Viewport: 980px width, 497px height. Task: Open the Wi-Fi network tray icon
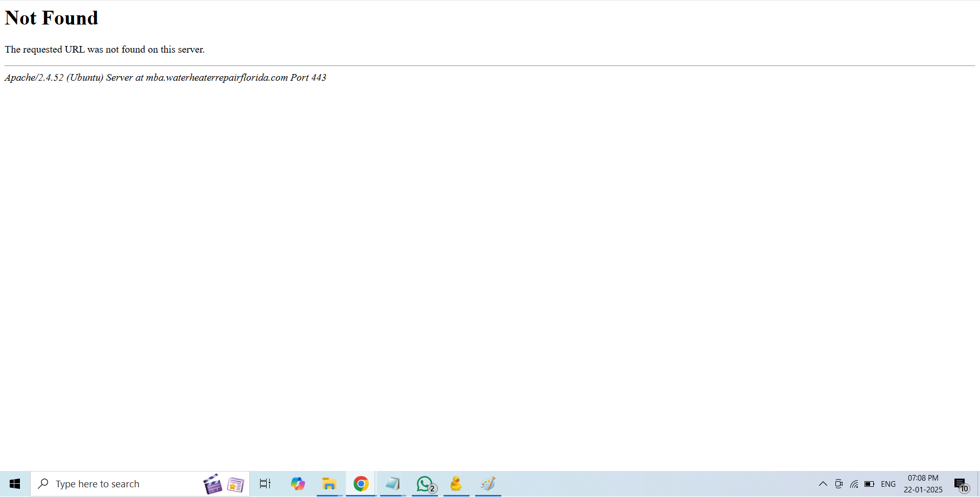click(854, 484)
